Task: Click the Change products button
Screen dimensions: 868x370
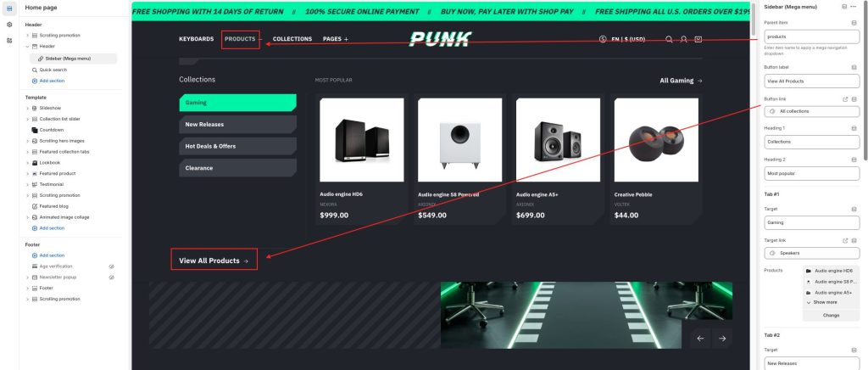Action: [x=831, y=315]
